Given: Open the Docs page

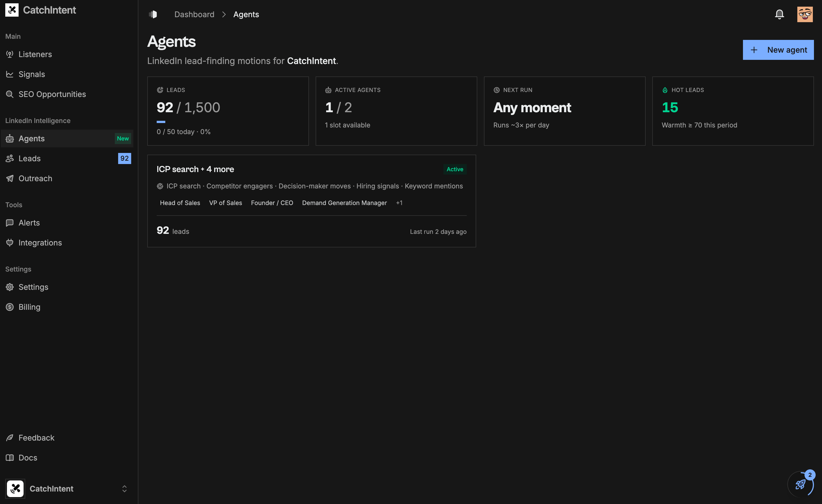Looking at the screenshot, I should [28, 457].
